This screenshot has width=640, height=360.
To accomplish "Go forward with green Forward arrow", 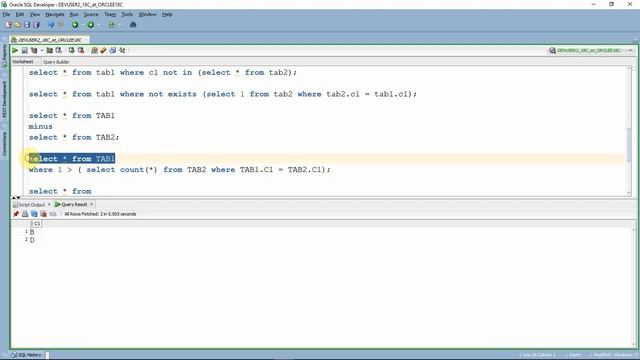I will [x=91, y=25].
